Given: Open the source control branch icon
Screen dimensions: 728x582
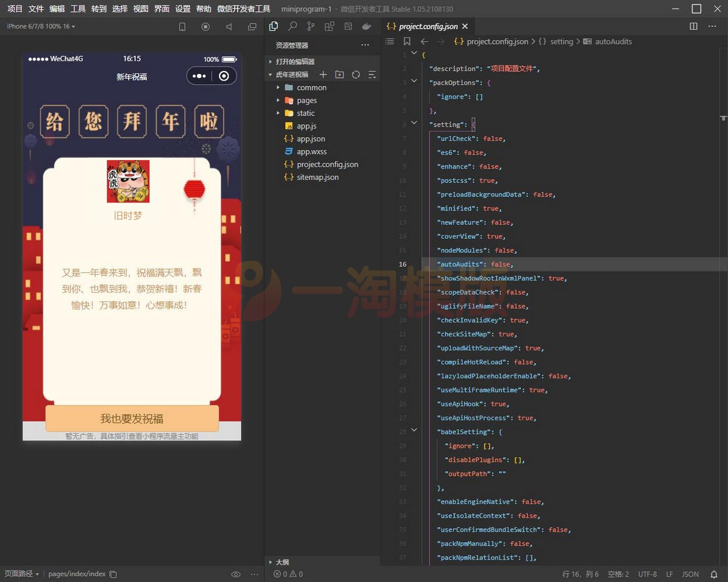Looking at the screenshot, I should [x=311, y=27].
